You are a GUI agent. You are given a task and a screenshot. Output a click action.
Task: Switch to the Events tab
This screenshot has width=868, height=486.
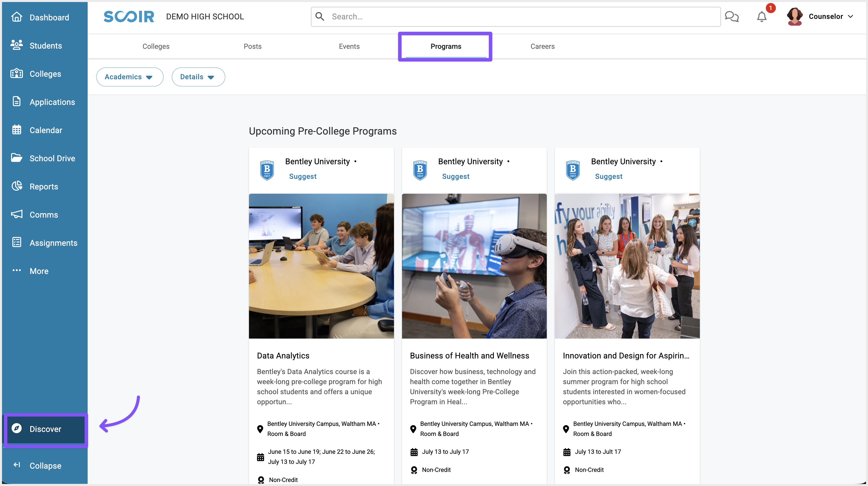pyautogui.click(x=349, y=47)
